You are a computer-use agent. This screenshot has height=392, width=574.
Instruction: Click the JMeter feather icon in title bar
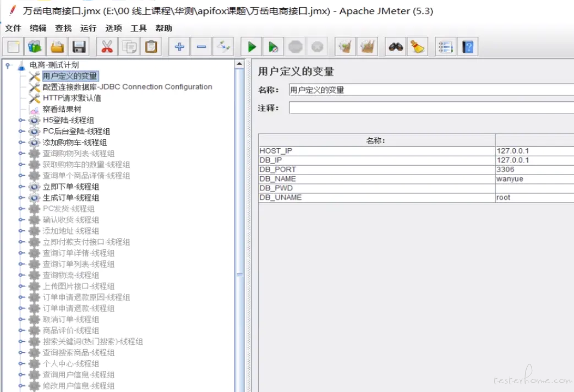13,10
